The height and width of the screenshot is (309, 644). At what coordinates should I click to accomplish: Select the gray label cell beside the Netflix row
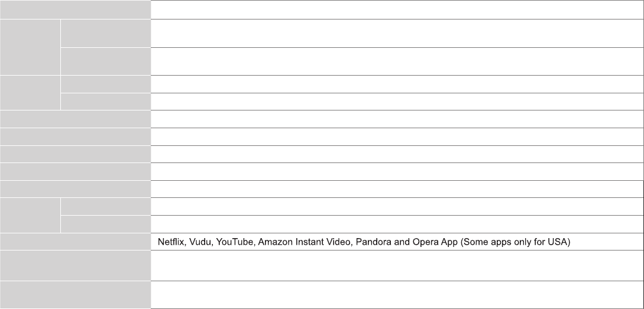[x=75, y=242]
